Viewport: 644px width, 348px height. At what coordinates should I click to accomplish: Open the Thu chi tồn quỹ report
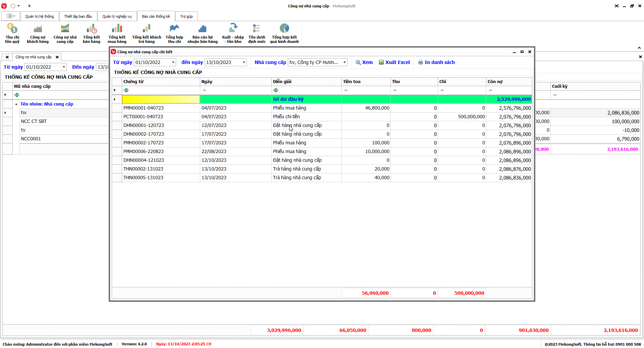click(x=12, y=33)
